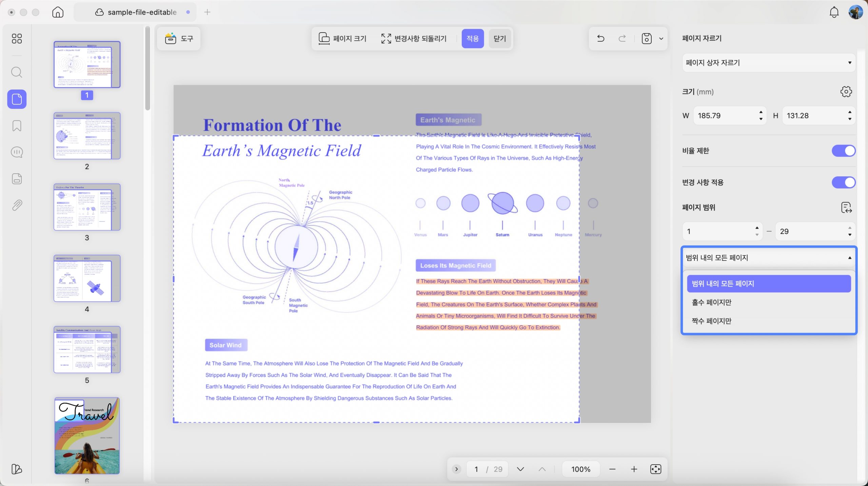Open the 100% zoom level field
The height and width of the screenshot is (486, 868).
(581, 469)
